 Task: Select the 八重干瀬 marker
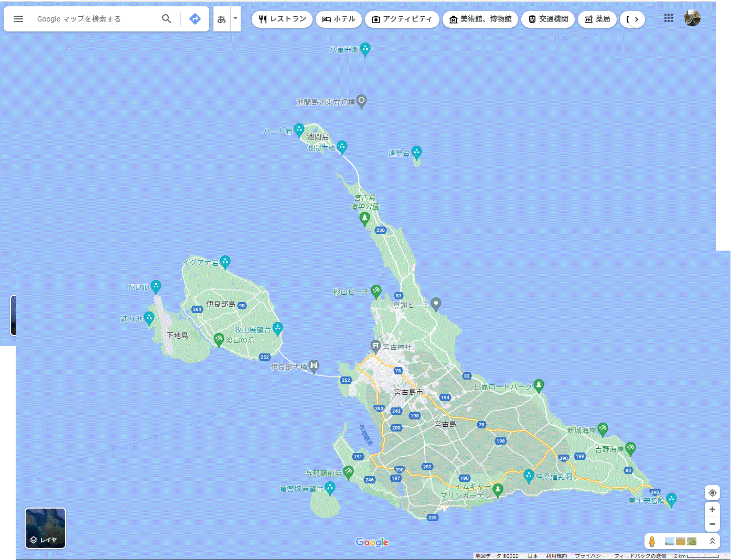(365, 49)
